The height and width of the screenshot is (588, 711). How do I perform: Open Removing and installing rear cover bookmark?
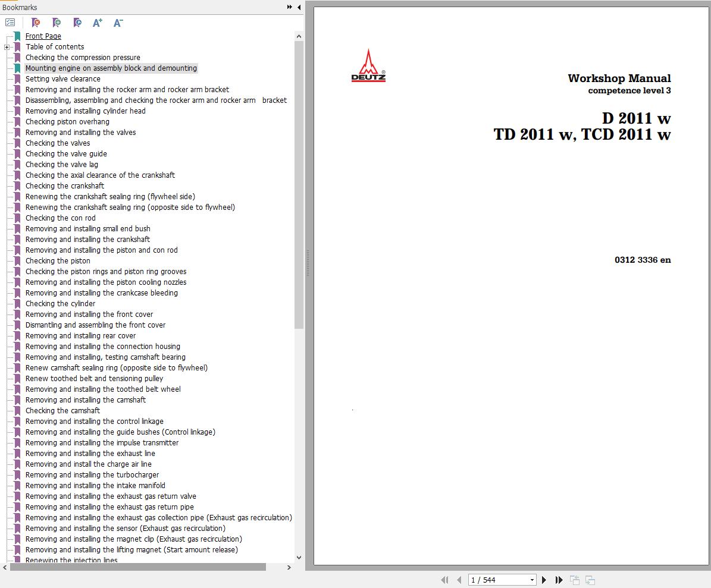(x=80, y=336)
